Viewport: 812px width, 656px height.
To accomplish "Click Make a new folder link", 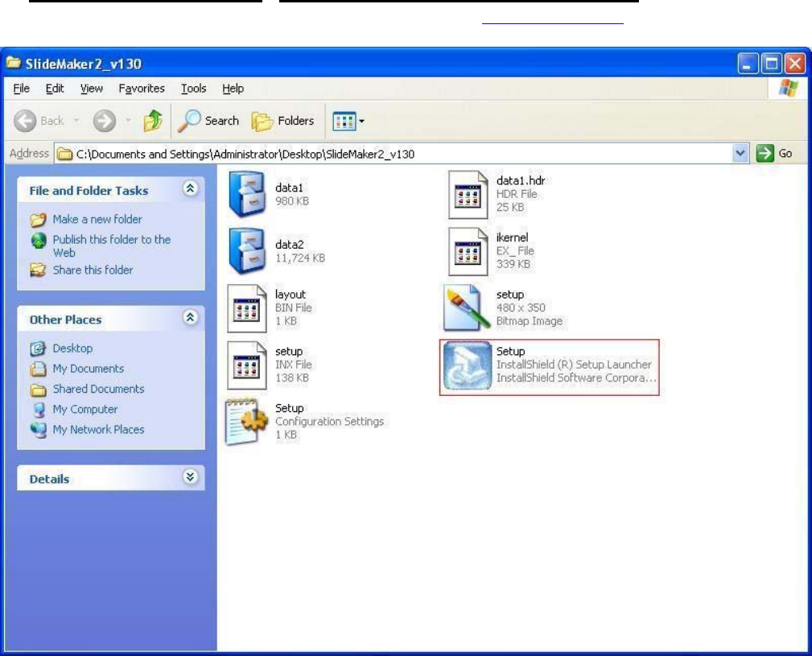I will tap(97, 220).
